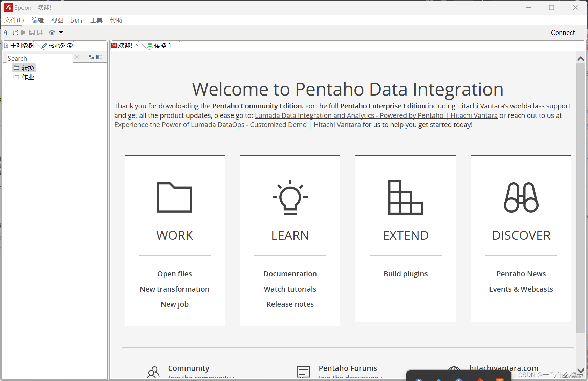Viewport: 588px width, 381px height.
Task: Click the LEARN heading
Action: [290, 235]
